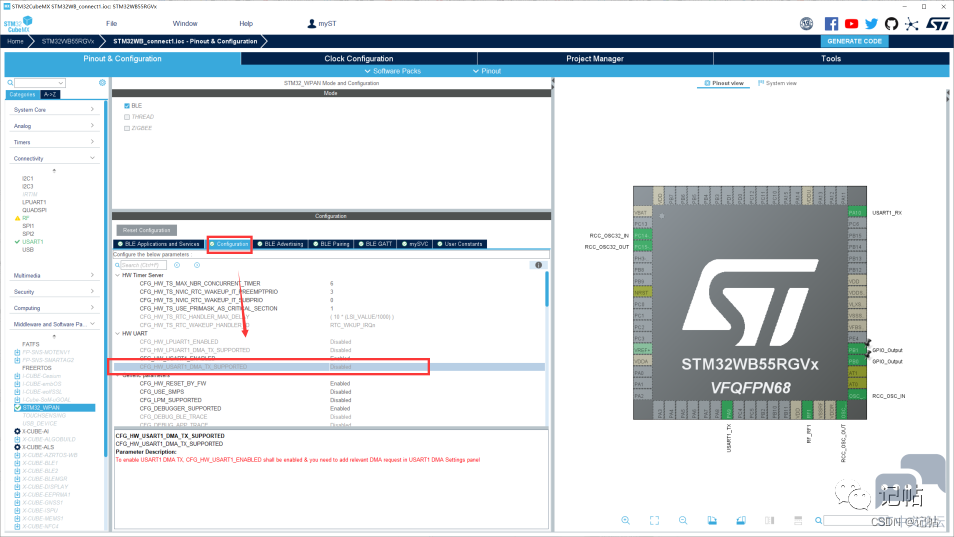Open the Window menu
This screenshot has height=537, width=954.
coord(185,24)
